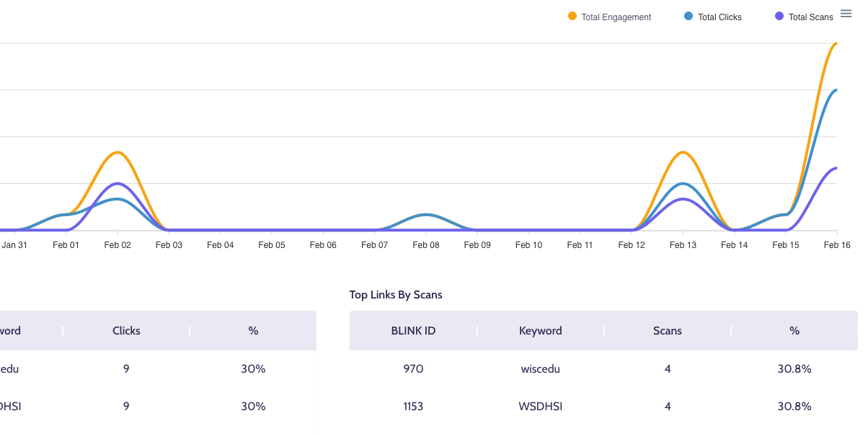
Task: Click the purple Total Scans legend marker
Action: pyautogui.click(x=779, y=17)
